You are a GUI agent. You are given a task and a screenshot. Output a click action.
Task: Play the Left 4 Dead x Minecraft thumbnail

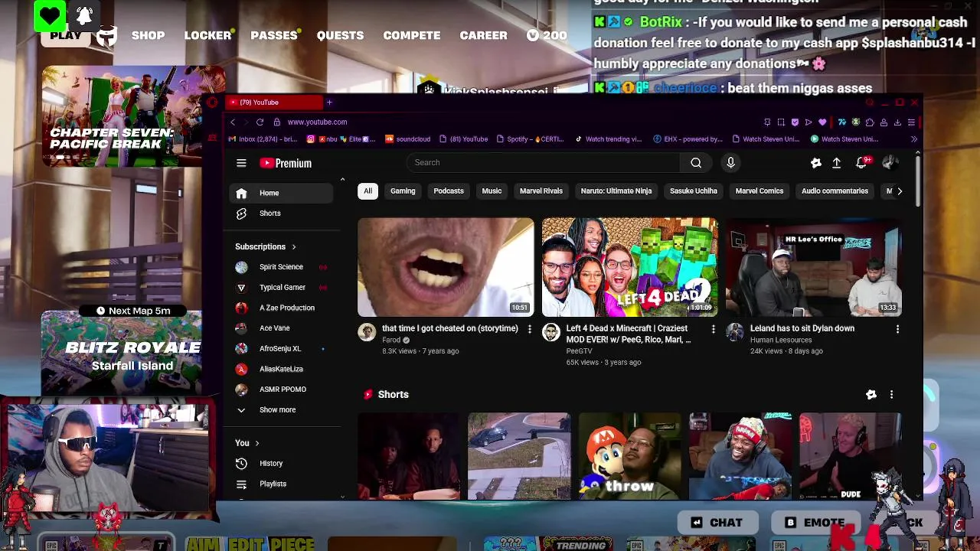pyautogui.click(x=630, y=267)
